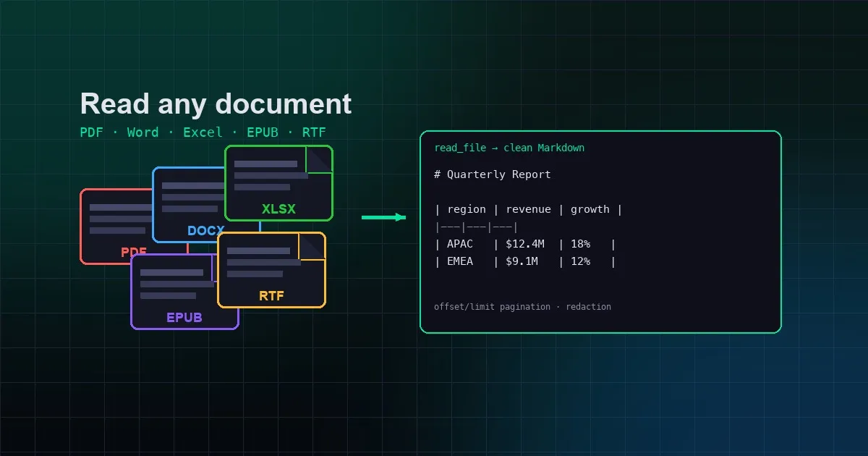Click the table header row with "region"
Viewport: 868px width, 456px height.
528,209
